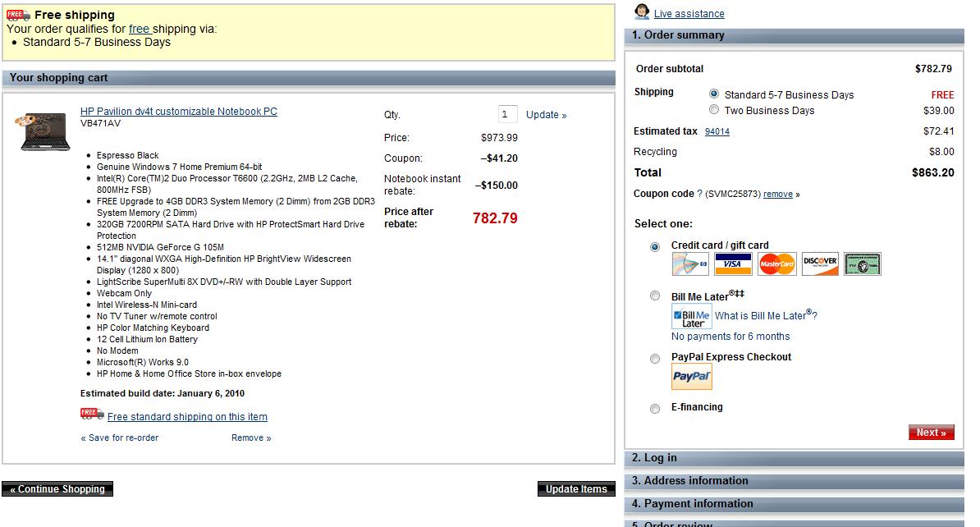Image resolution: width=980 pixels, height=527 pixels.
Task: Click the red FREE shipping price
Action: tap(942, 95)
